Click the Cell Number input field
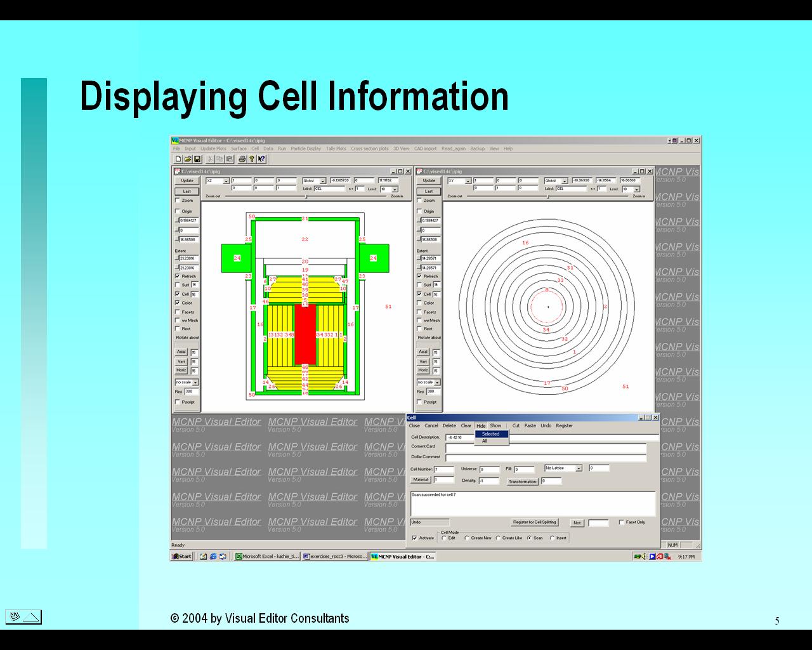The image size is (812, 650). click(x=444, y=470)
